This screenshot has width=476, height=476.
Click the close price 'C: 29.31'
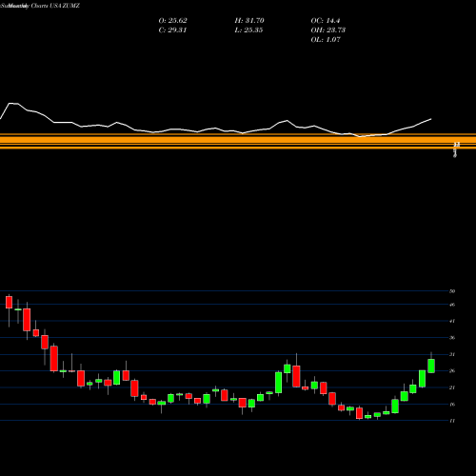[172, 30]
